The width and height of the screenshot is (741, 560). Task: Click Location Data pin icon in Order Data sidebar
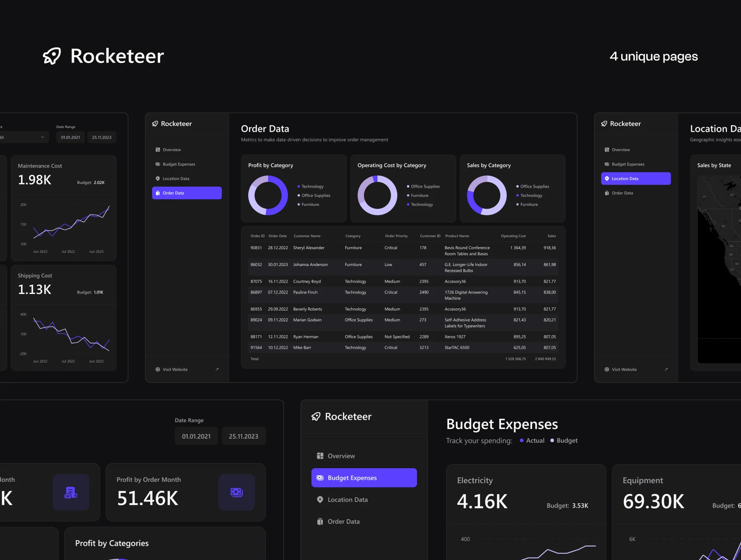[x=158, y=179]
